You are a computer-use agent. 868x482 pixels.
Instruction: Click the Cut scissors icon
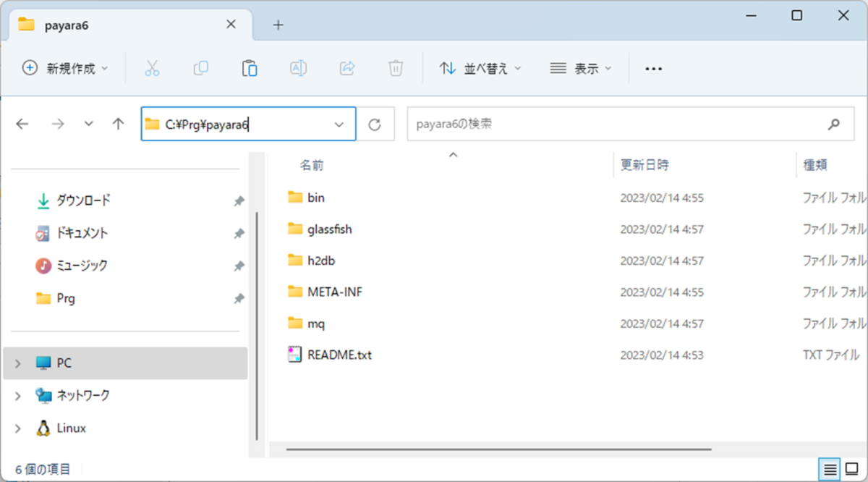pyautogui.click(x=152, y=68)
